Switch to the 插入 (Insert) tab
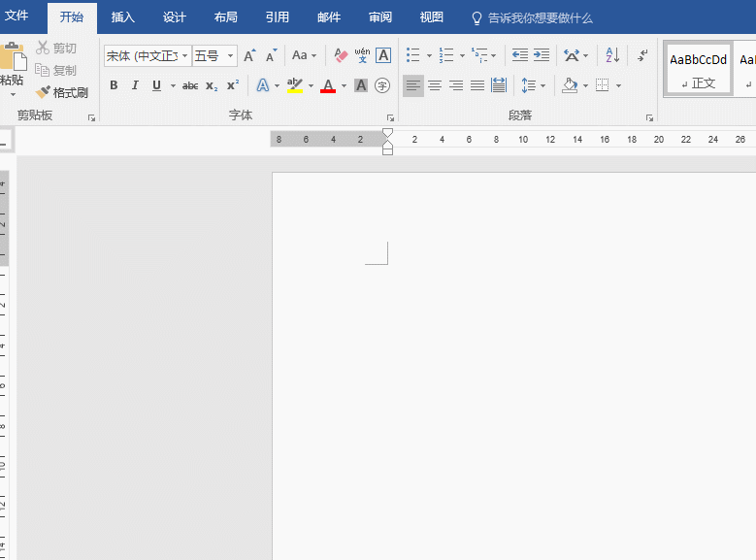Screen dimensions: 756x560 [123, 17]
